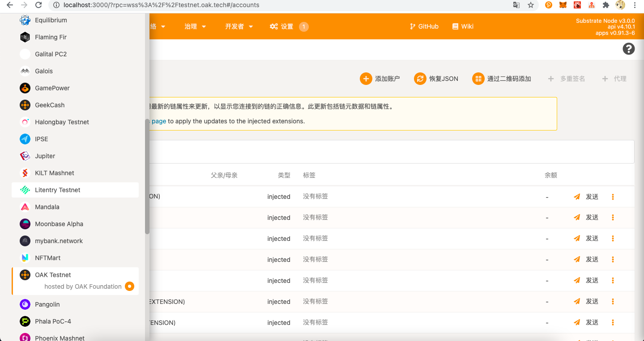Viewport: 644px width, 341px height.
Task: Click the Pangolin logo icon
Action: [25, 304]
